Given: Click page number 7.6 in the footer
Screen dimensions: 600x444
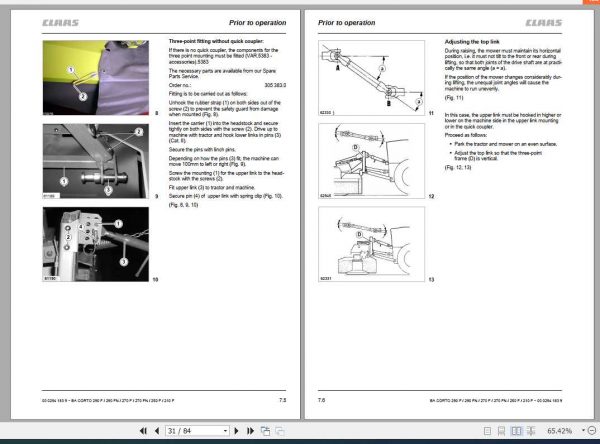Looking at the screenshot, I should pyautogui.click(x=321, y=400).
